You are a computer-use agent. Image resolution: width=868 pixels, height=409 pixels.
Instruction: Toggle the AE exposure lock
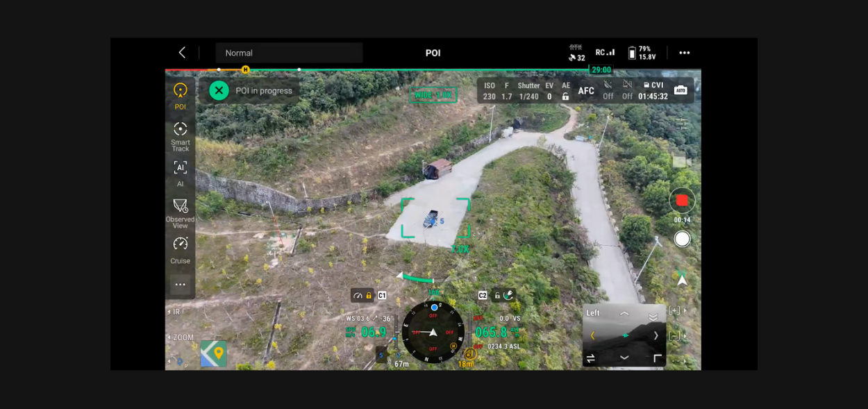click(x=566, y=96)
